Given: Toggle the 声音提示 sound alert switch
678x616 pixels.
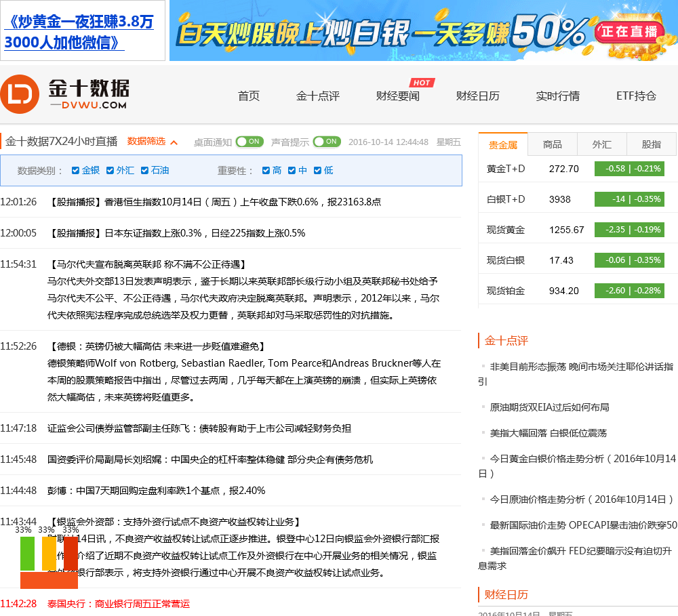Looking at the screenshot, I should click(327, 142).
